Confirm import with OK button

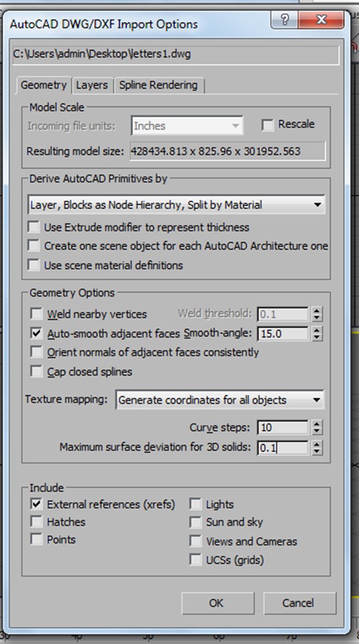coord(218,603)
